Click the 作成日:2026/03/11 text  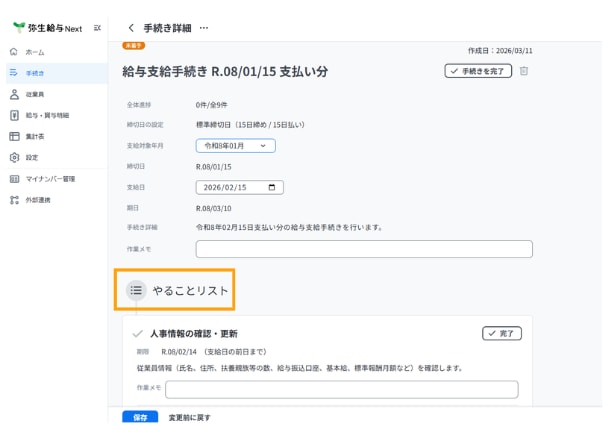pos(500,50)
